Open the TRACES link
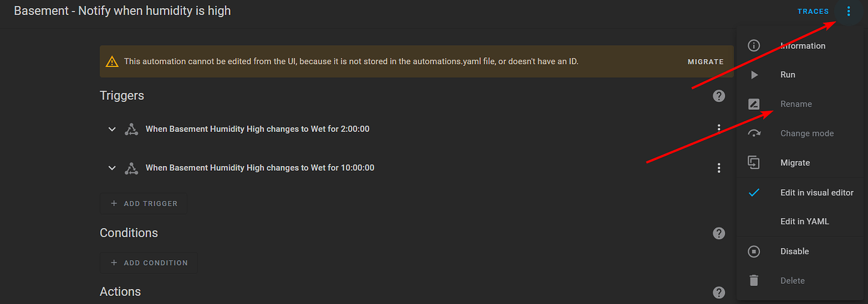The image size is (868, 304). (x=813, y=11)
